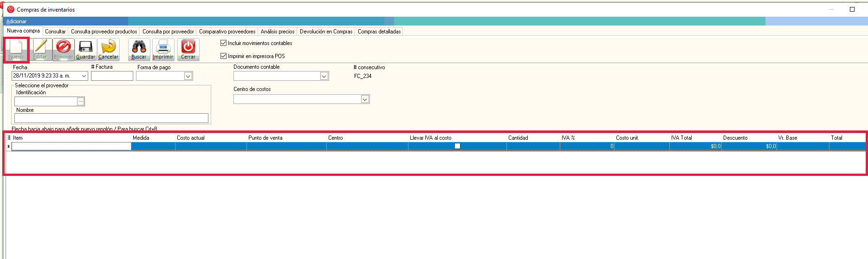Viewport: 868px width, 259px height.
Task: Switch to the Consultar tab
Action: coord(55,32)
